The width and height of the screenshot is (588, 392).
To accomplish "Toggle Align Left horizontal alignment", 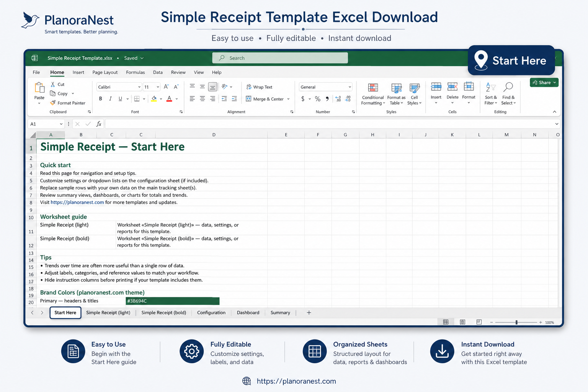I will [192, 99].
